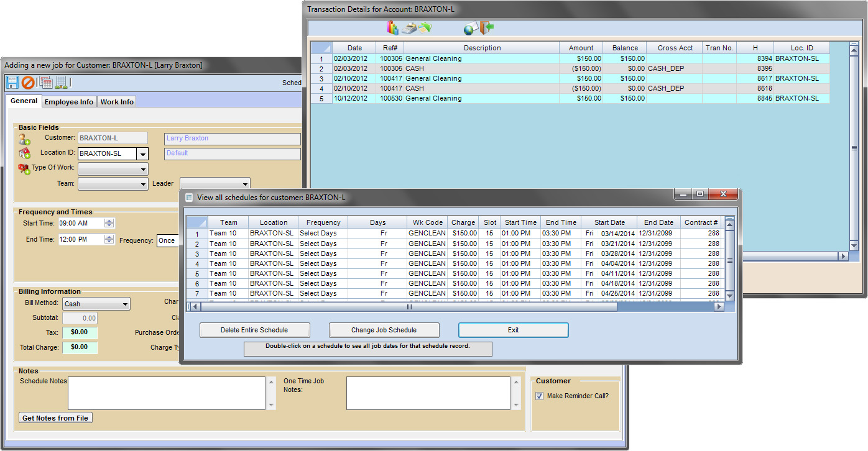
Task: Click the Start Date column header
Action: point(609,222)
